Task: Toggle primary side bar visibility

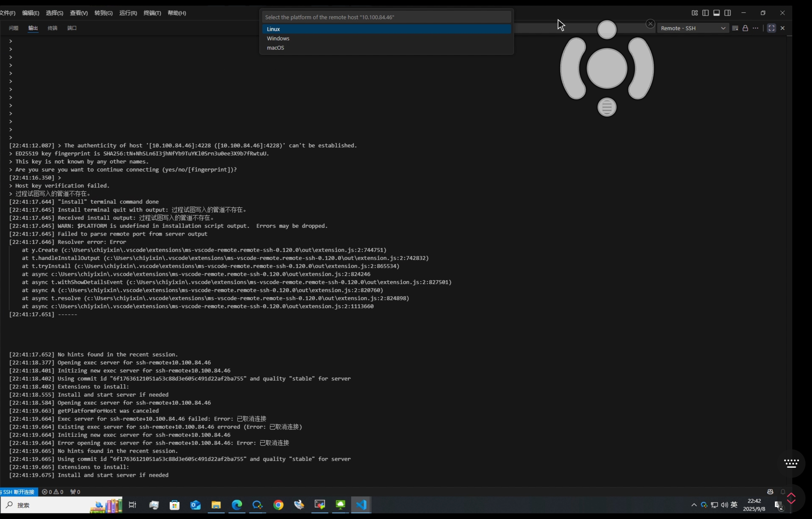Action: point(705,13)
